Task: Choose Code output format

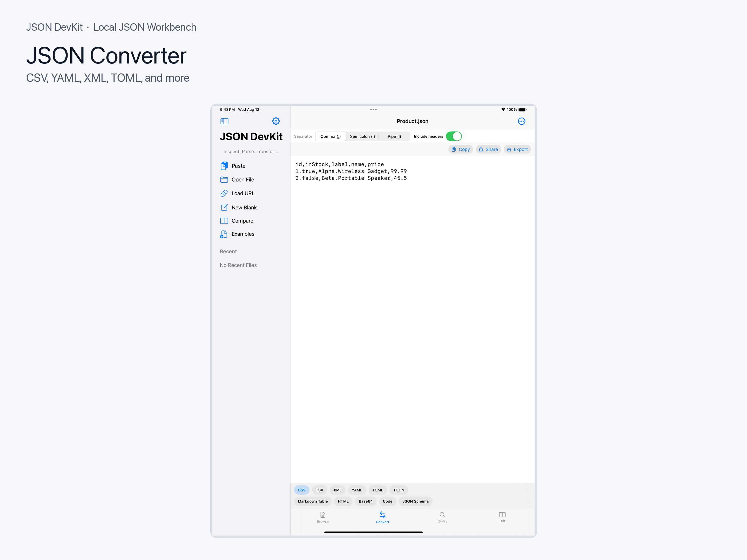Action: coord(387,501)
